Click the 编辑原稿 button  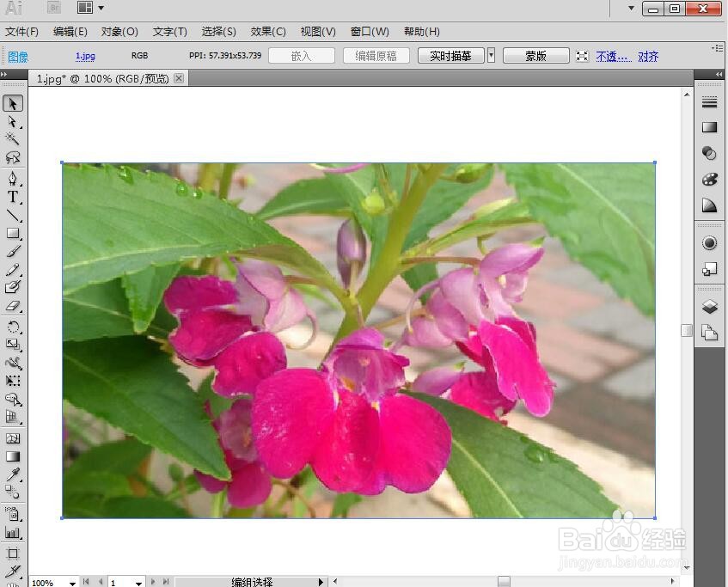tap(376, 56)
